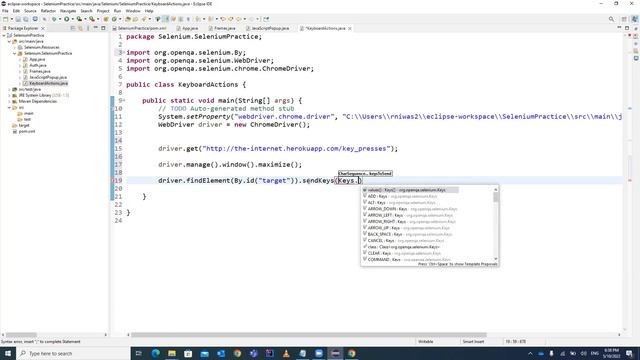This screenshot has height=360, width=640.
Task: Click the New toolbar icon
Action: click(5, 19)
